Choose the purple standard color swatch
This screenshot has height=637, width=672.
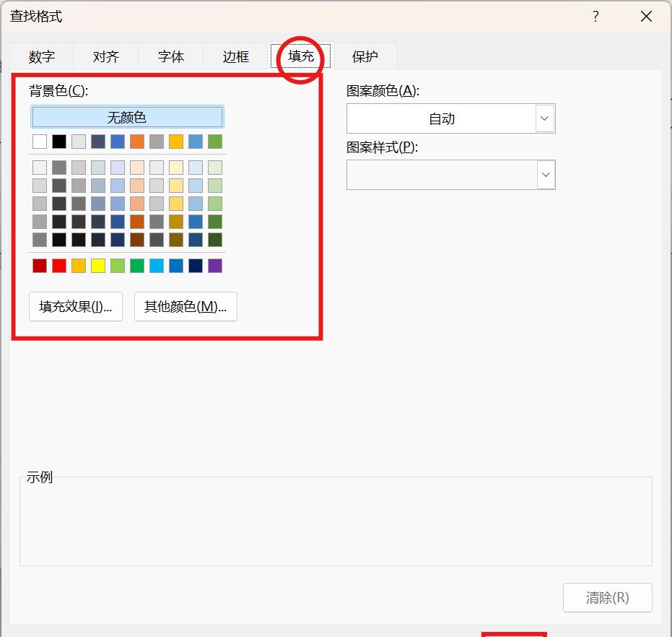pos(215,266)
